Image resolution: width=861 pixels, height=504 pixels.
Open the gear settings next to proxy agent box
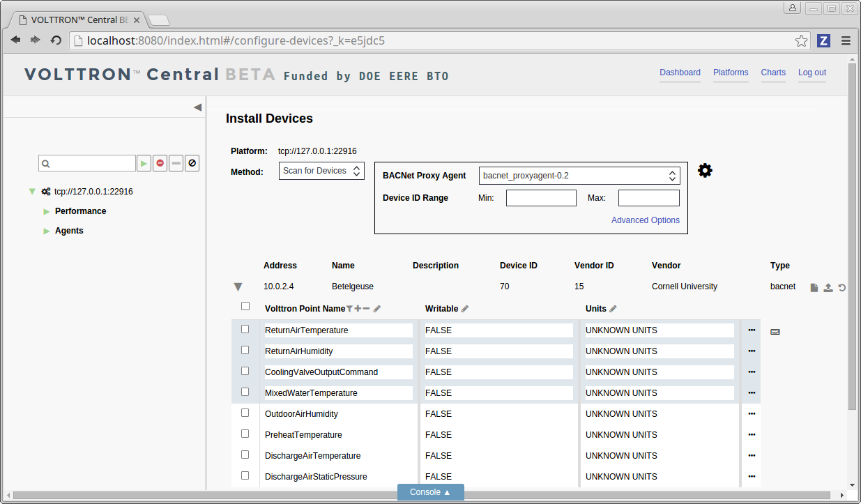tap(705, 170)
